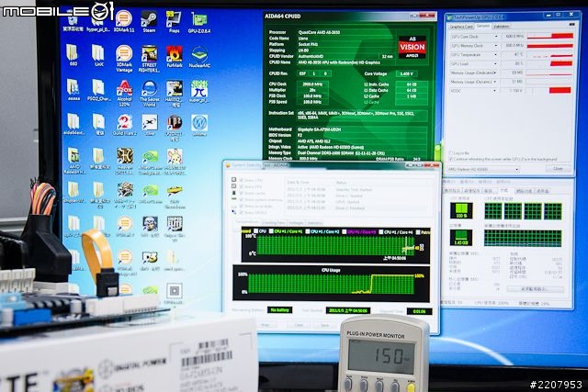Open the Voltages tab in stability test

[x=296, y=222]
